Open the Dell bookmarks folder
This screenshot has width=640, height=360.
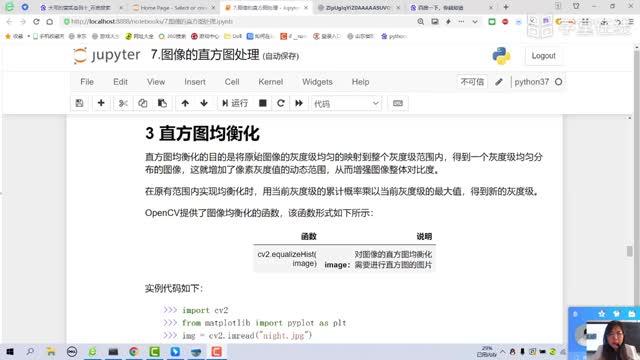pos(233,36)
